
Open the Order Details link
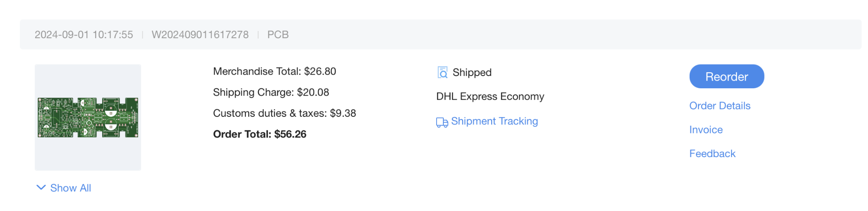(720, 106)
